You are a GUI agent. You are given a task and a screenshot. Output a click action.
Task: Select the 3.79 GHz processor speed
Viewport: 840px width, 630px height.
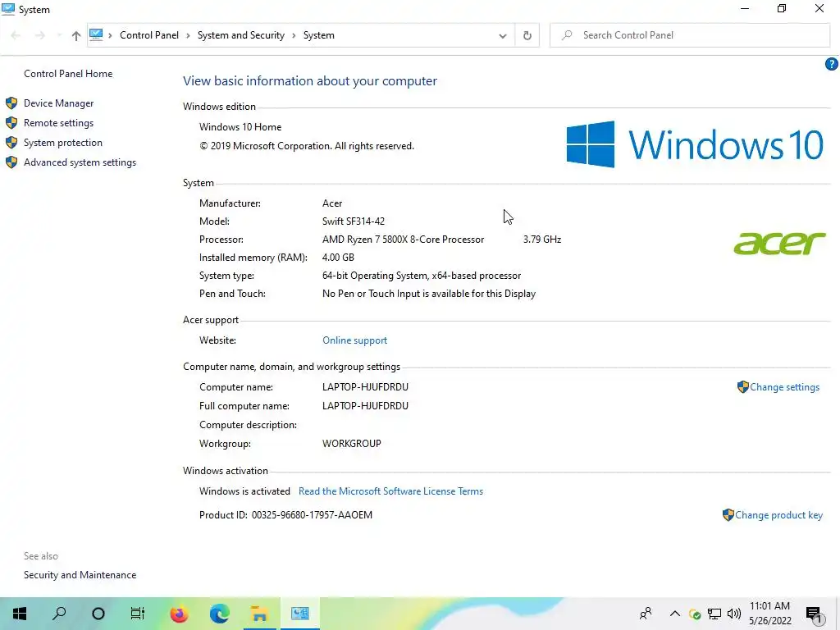pos(542,240)
